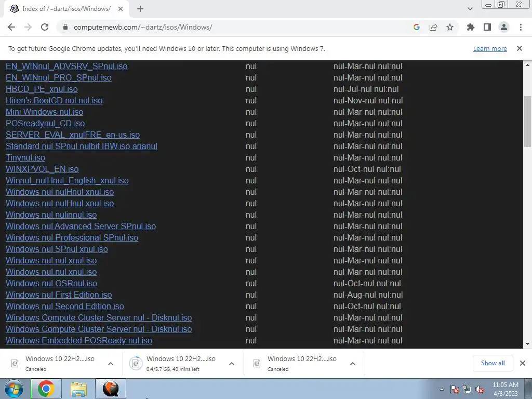
Task: Open the Extensions puzzle icon
Action: click(471, 27)
